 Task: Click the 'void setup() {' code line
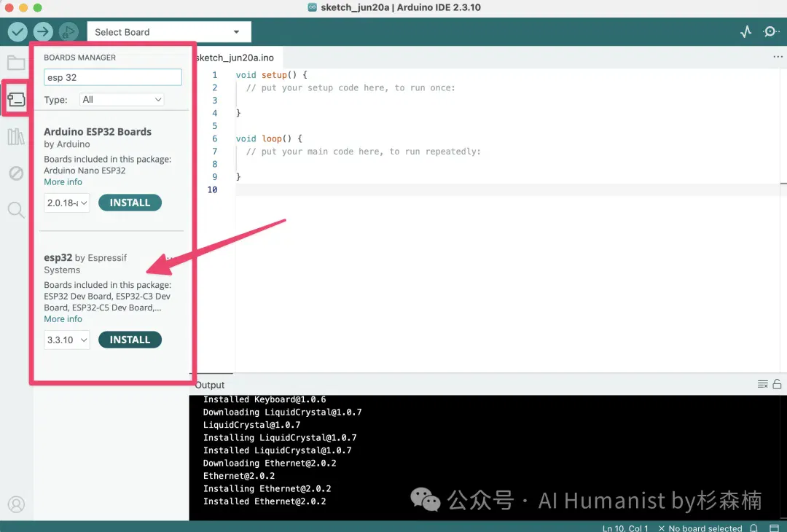pos(272,75)
